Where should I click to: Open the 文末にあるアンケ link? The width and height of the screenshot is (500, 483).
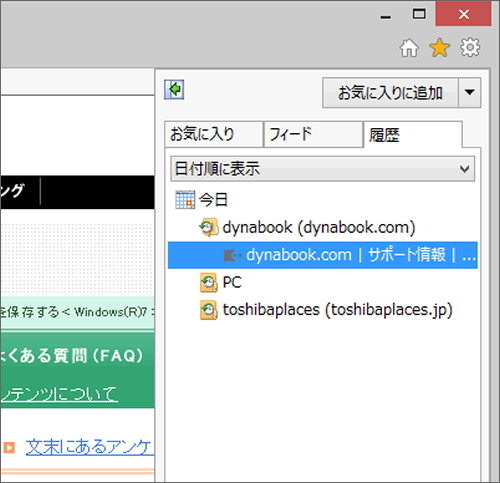[x=89, y=447]
